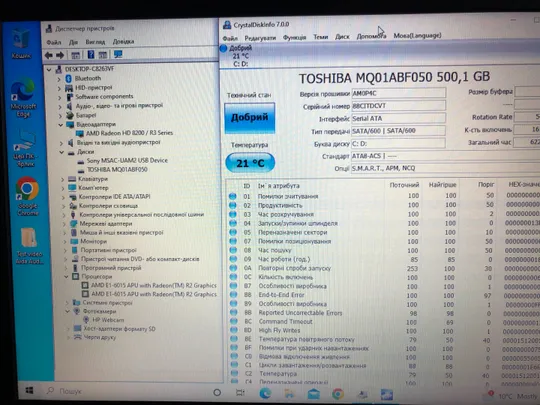Collapse the DESKTOP-C8263VF root node
540x405 pixels.
click(49, 70)
